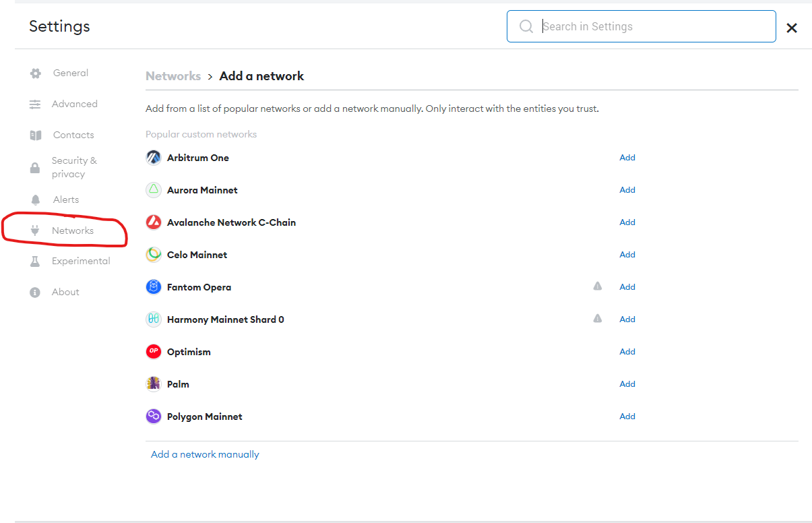The width and height of the screenshot is (812, 523).
Task: Open the Experimental settings tab
Action: [x=81, y=261]
